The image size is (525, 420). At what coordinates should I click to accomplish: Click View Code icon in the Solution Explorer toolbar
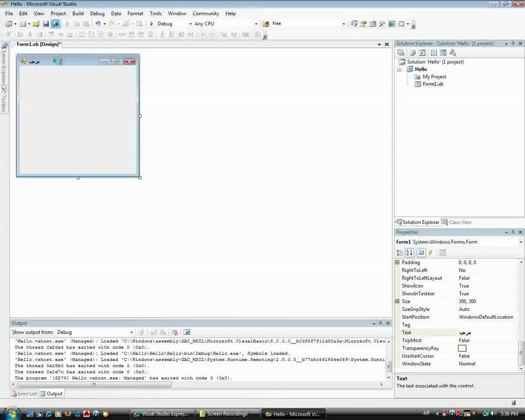tap(434, 52)
